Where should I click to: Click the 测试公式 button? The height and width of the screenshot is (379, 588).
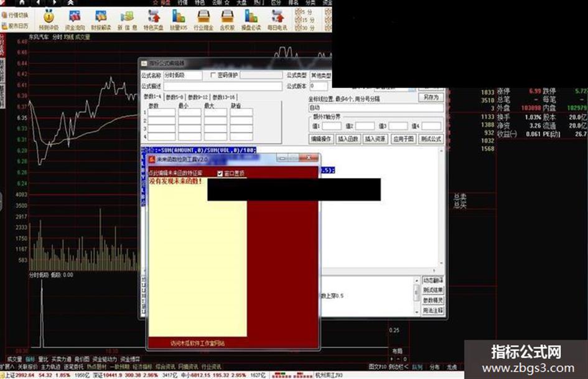[x=431, y=139]
